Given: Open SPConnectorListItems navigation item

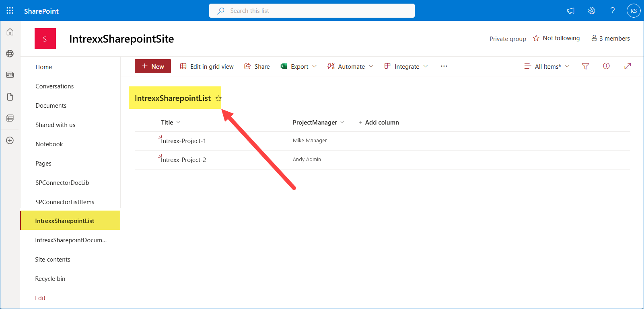Looking at the screenshot, I should coord(65,202).
